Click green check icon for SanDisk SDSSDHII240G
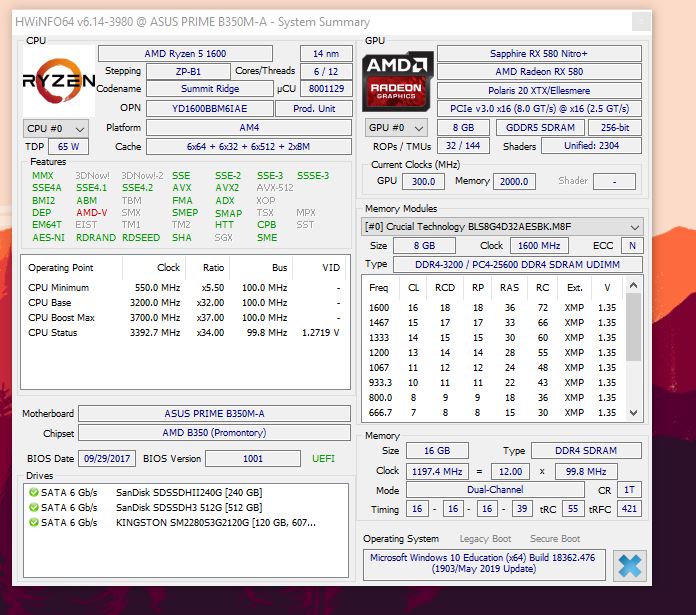696x615 pixels. (33, 492)
